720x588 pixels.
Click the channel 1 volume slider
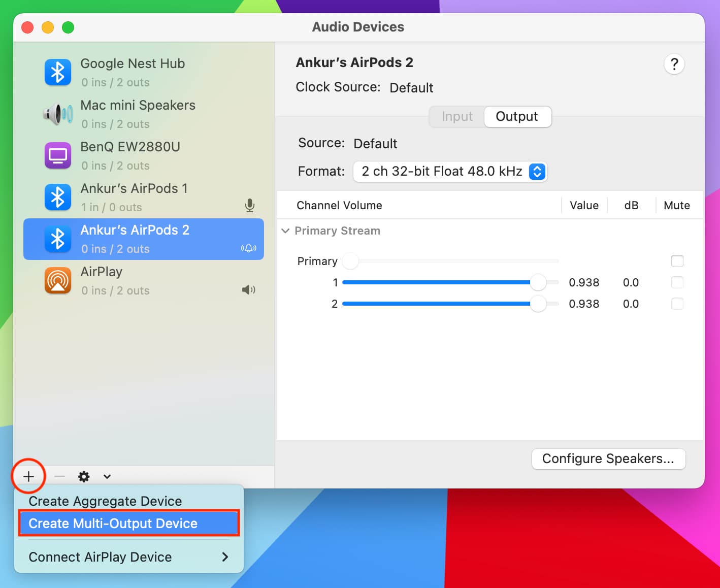click(451, 282)
